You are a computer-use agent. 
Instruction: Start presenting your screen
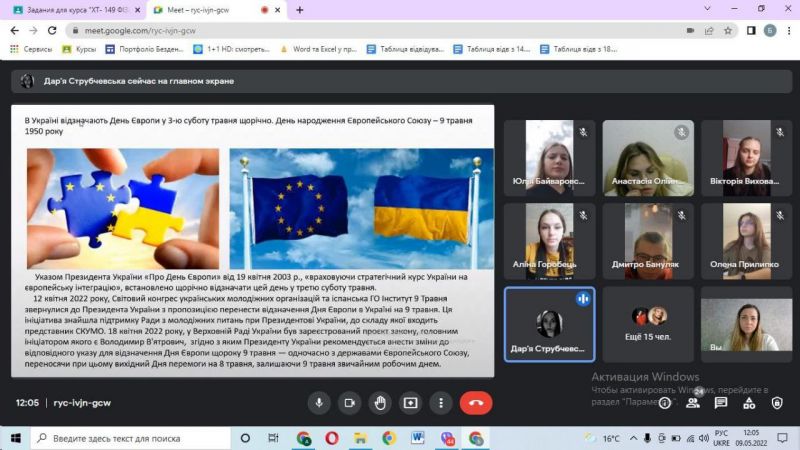pyautogui.click(x=411, y=403)
